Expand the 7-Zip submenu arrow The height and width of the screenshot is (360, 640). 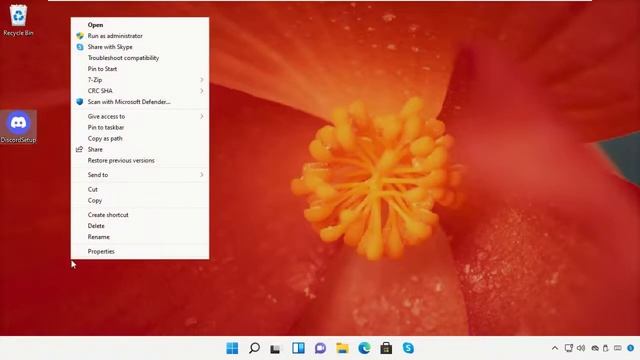click(202, 80)
